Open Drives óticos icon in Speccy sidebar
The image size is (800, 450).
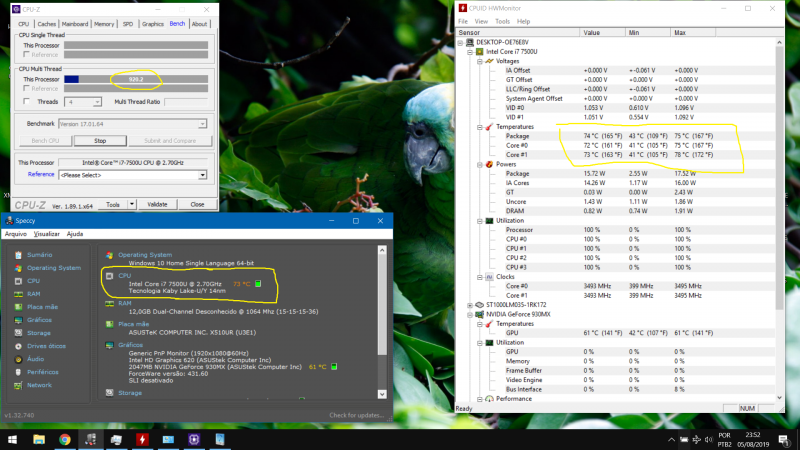[18, 346]
